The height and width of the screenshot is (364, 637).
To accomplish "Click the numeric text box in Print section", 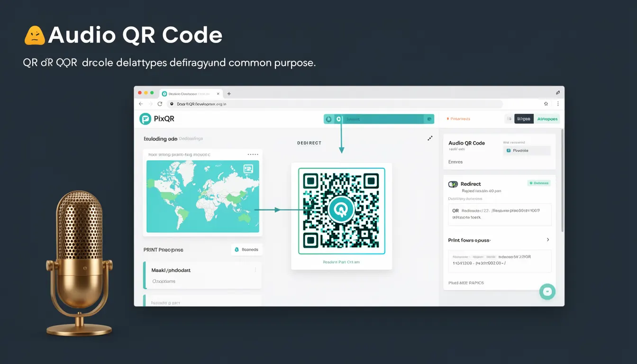I will [x=500, y=261].
